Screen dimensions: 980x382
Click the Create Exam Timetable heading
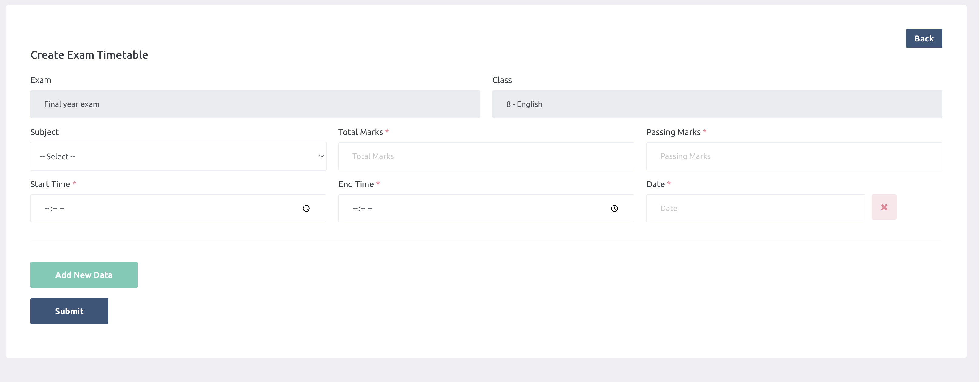click(x=89, y=54)
